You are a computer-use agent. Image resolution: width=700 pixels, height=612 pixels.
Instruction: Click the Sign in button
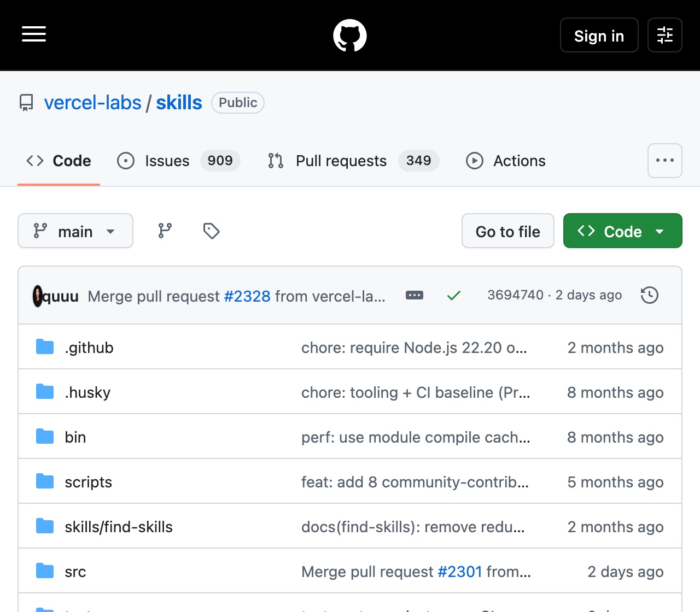point(599,35)
